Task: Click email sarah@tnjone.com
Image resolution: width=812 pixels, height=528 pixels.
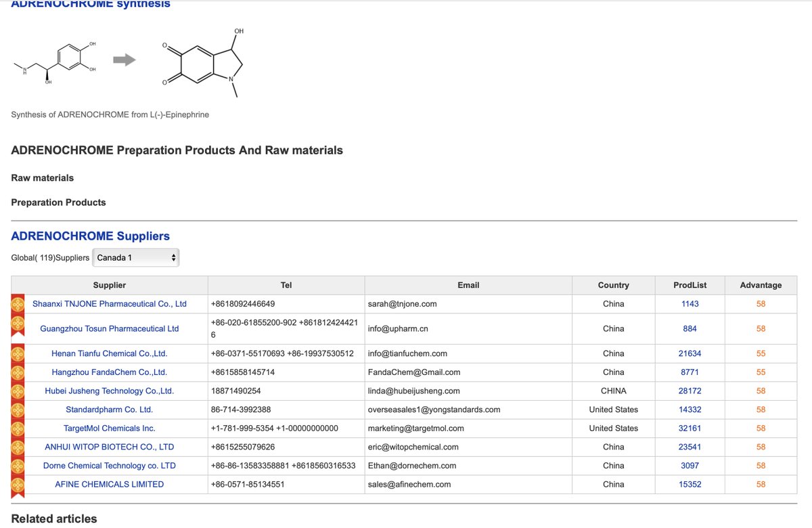Action: [402, 304]
